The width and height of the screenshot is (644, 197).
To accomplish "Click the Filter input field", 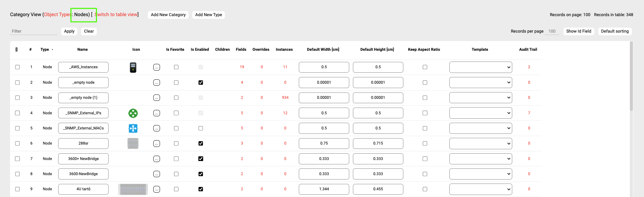I will click(34, 31).
